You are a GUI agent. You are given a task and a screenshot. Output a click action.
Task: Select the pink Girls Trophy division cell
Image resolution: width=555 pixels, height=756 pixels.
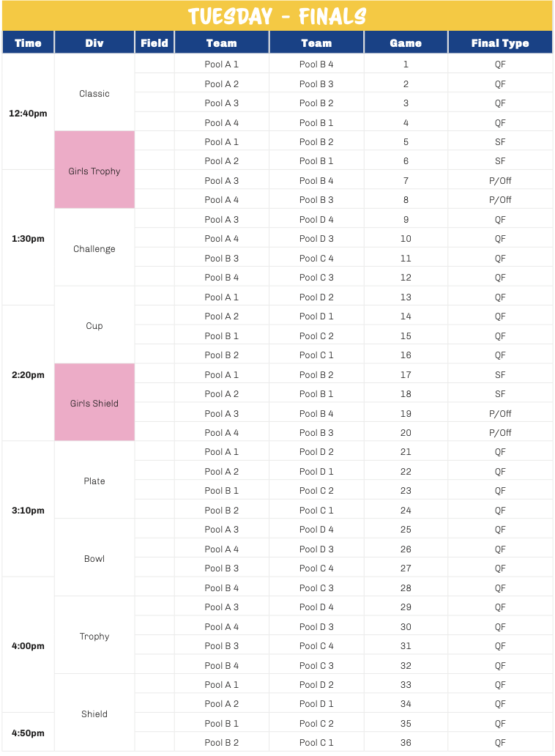94,170
